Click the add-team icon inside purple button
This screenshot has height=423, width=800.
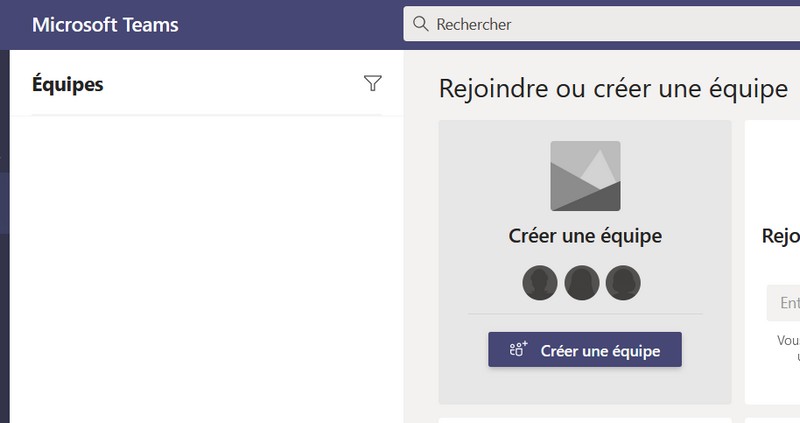[517, 350]
